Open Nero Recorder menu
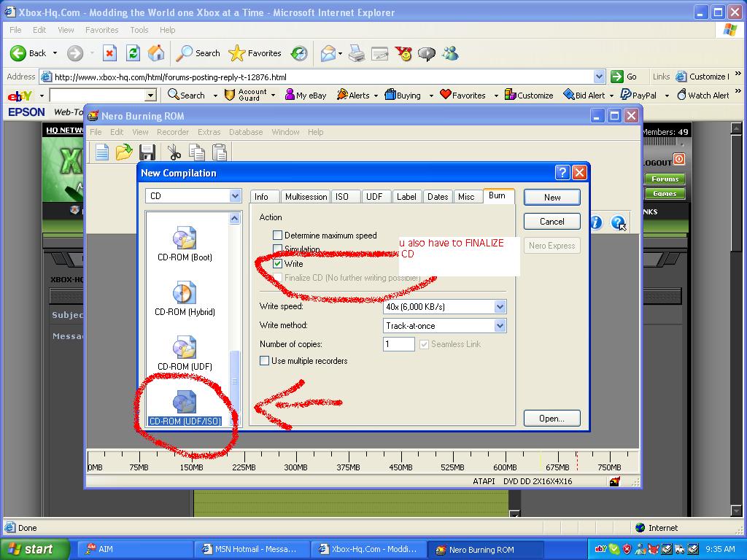 [173, 133]
